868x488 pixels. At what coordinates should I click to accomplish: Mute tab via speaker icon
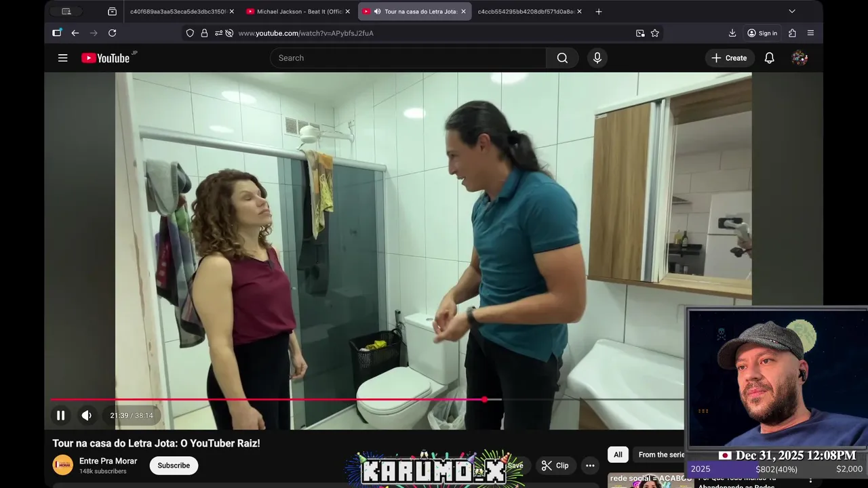pyautogui.click(x=377, y=12)
